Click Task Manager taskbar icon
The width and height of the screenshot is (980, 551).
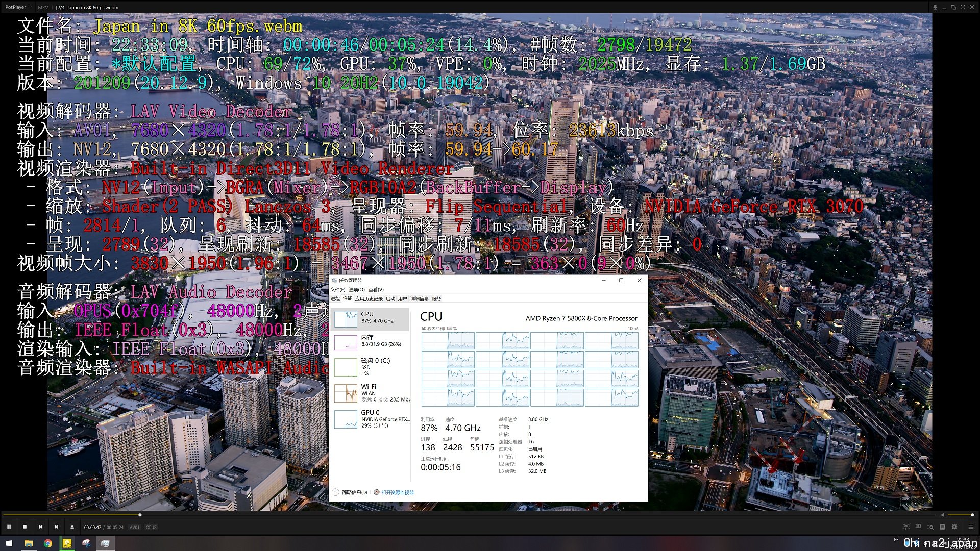(106, 543)
